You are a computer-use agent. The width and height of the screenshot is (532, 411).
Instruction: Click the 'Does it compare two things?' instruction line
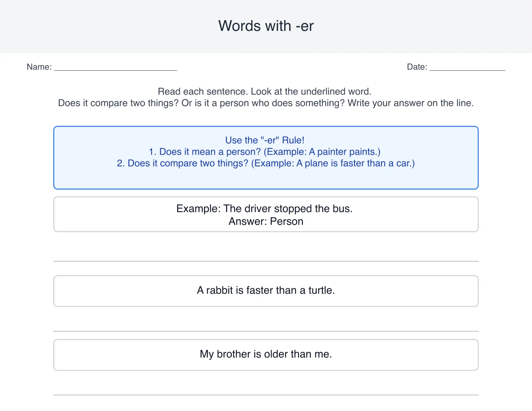click(x=266, y=103)
